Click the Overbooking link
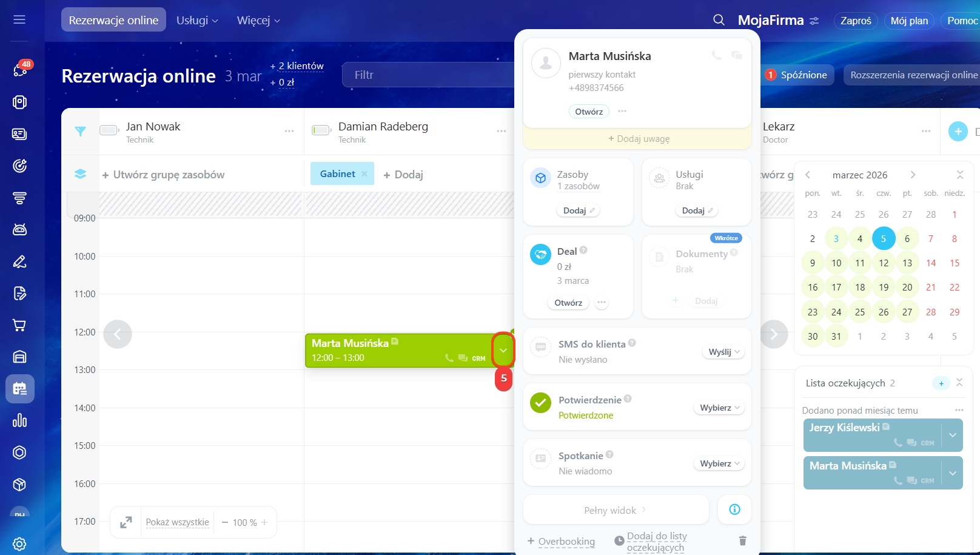 click(x=566, y=541)
